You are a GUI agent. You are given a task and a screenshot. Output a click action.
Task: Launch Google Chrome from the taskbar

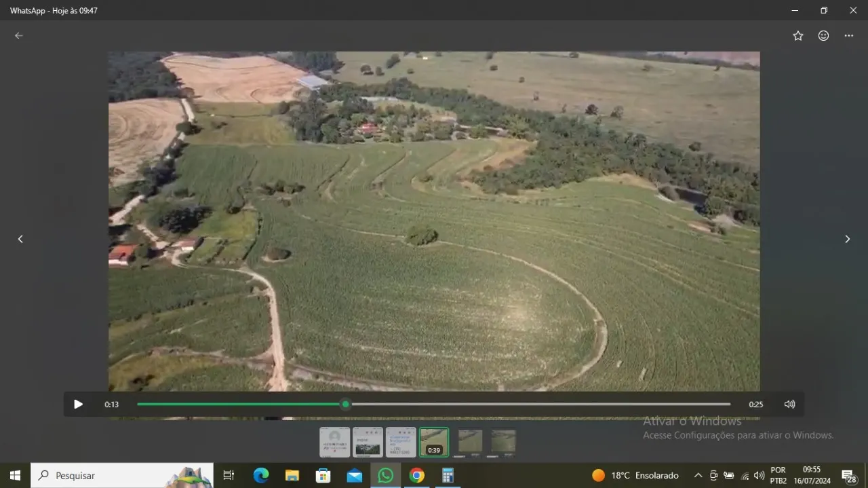point(417,476)
